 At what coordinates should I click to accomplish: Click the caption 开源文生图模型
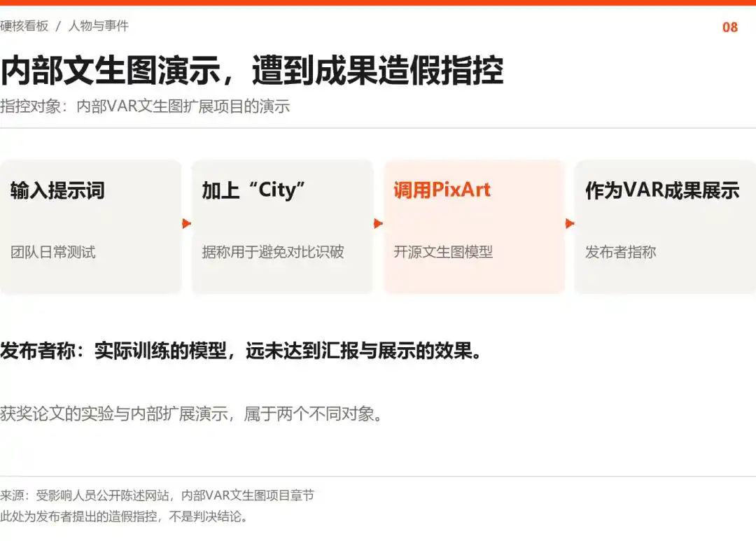(x=443, y=252)
